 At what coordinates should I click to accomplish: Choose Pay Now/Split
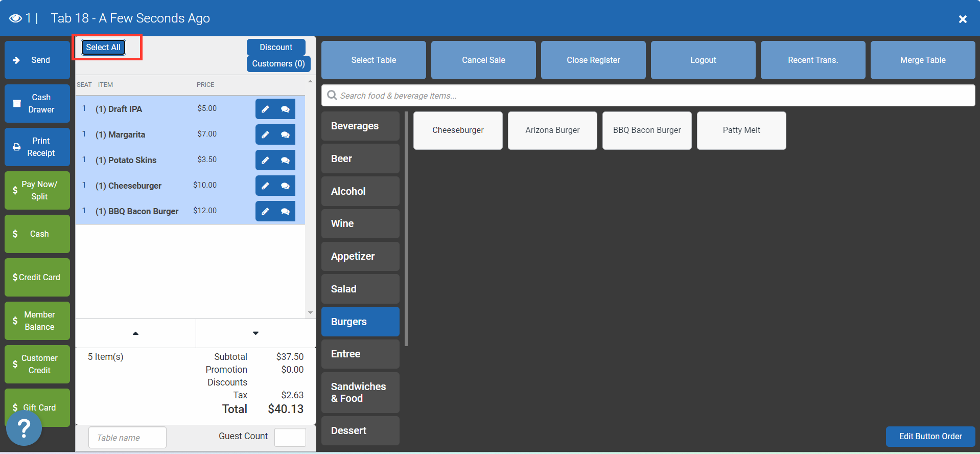click(37, 190)
